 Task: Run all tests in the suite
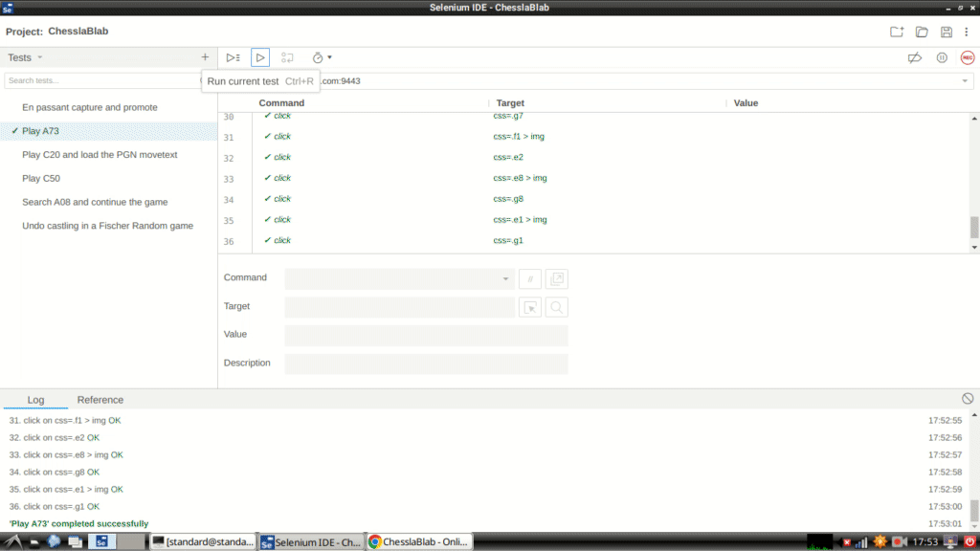click(233, 56)
